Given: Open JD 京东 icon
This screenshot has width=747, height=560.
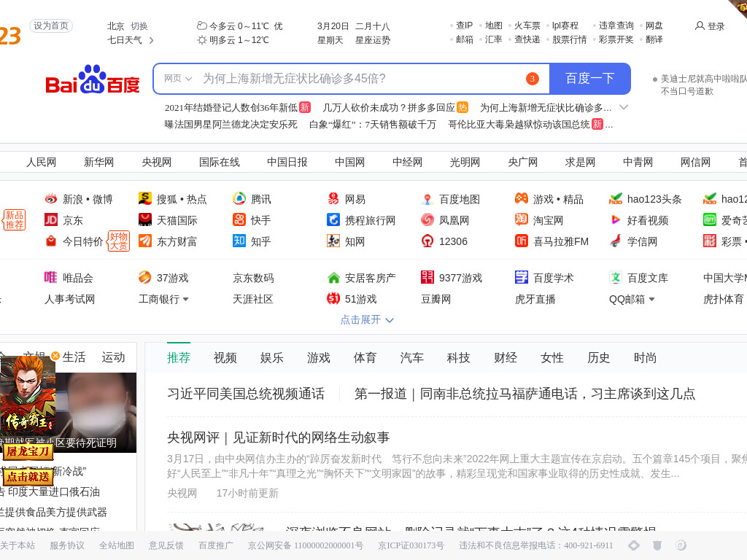Looking at the screenshot, I should tap(51, 220).
